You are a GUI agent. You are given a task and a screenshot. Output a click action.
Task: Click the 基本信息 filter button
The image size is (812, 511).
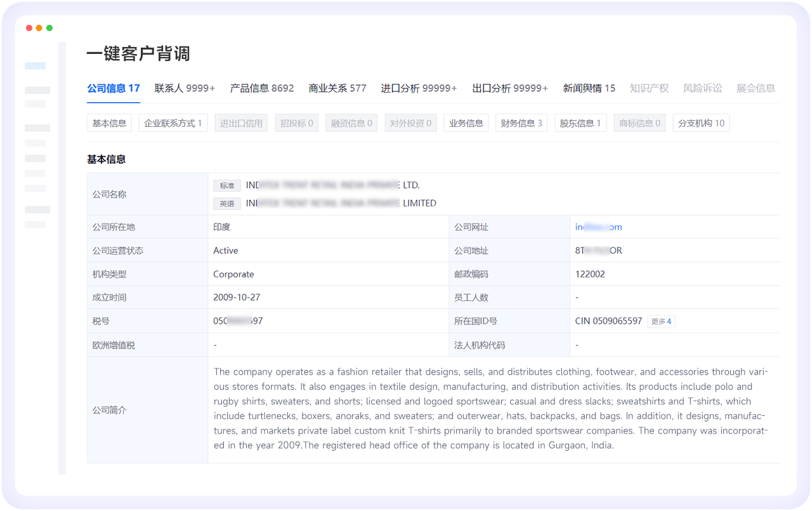109,123
